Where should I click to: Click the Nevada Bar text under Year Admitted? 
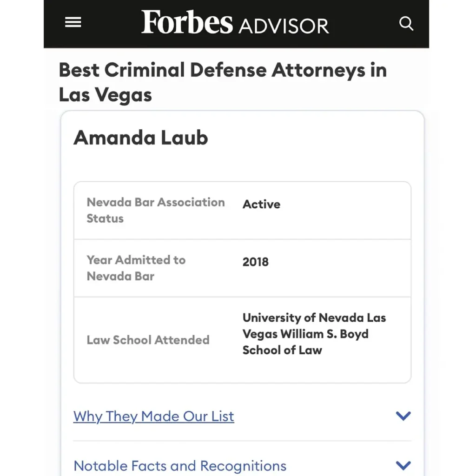tap(120, 276)
